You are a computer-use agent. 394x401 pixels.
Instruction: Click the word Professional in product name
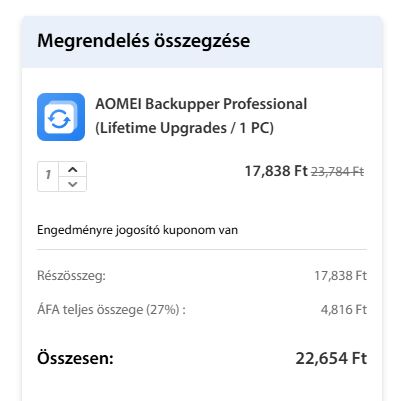(265, 104)
